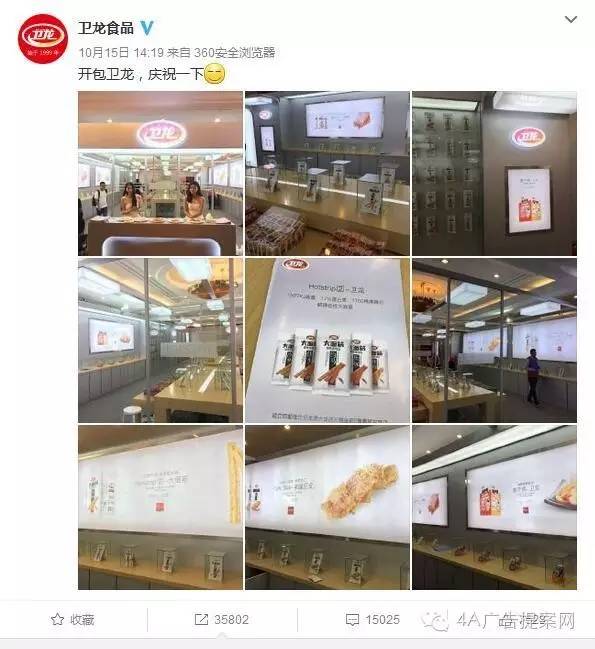Open photo of display counter with wall screen

327,173
